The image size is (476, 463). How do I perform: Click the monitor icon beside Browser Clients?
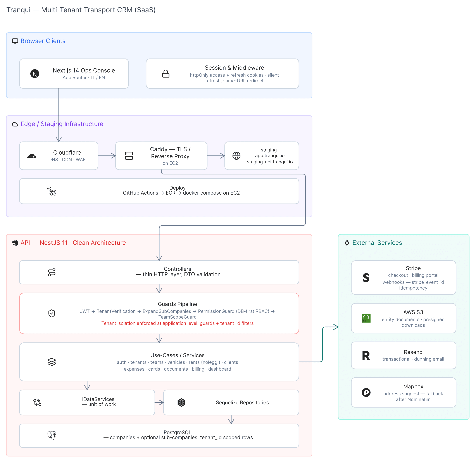pyautogui.click(x=15, y=41)
